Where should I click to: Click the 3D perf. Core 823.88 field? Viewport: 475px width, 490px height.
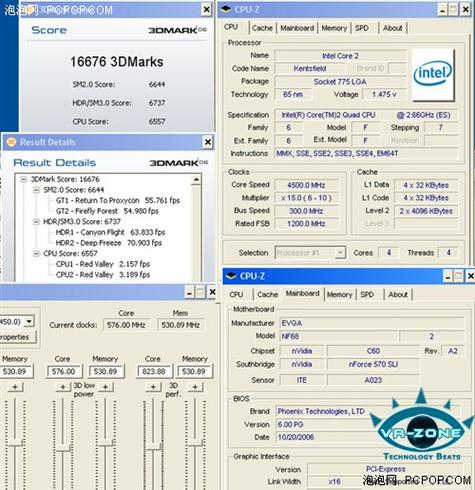(x=154, y=371)
